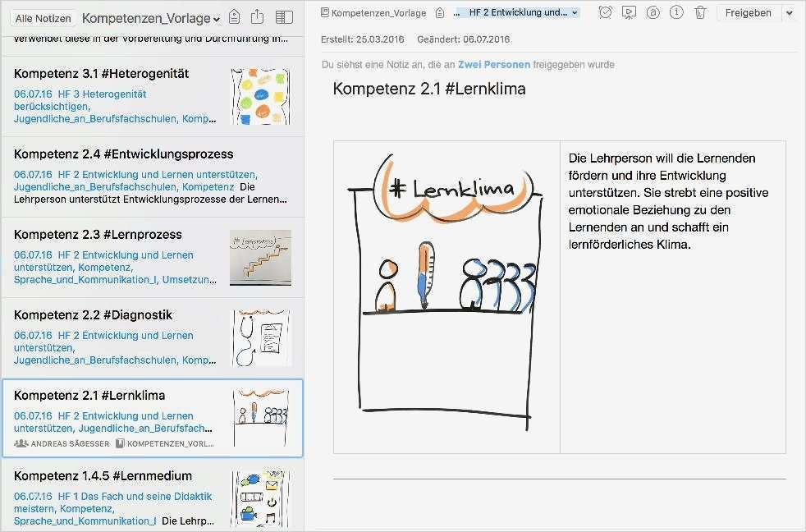806x532 pixels.
Task: Click the Geändert: 06.07.2016 date
Action: coord(464,39)
